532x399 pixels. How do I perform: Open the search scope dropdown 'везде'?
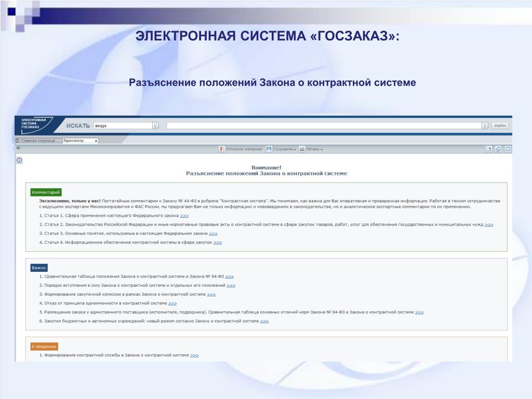[x=155, y=126]
